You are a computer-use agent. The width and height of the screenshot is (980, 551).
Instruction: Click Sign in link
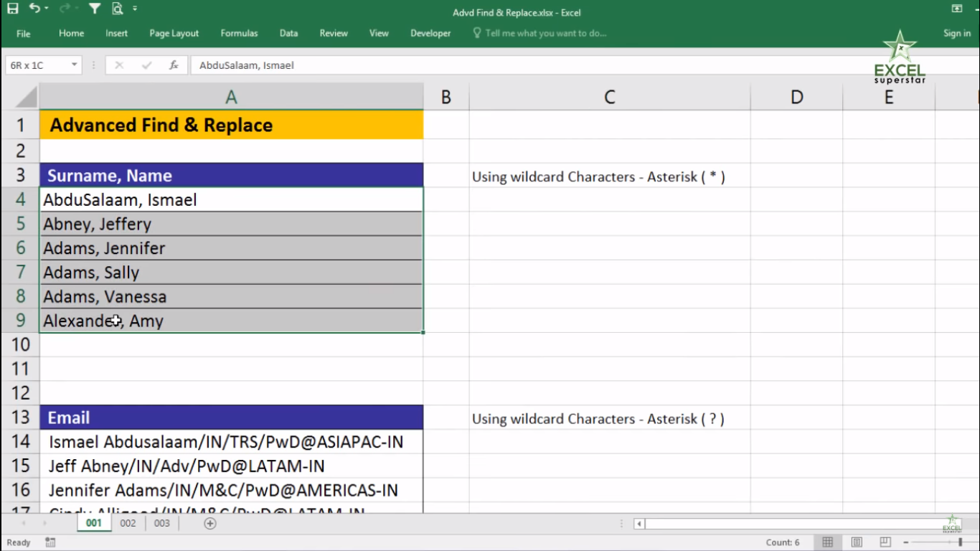click(x=956, y=33)
